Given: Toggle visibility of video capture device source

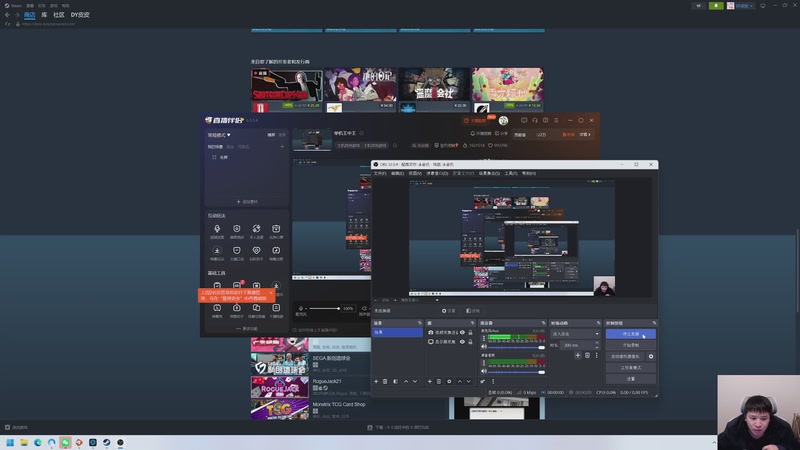Looking at the screenshot, I should [x=462, y=333].
